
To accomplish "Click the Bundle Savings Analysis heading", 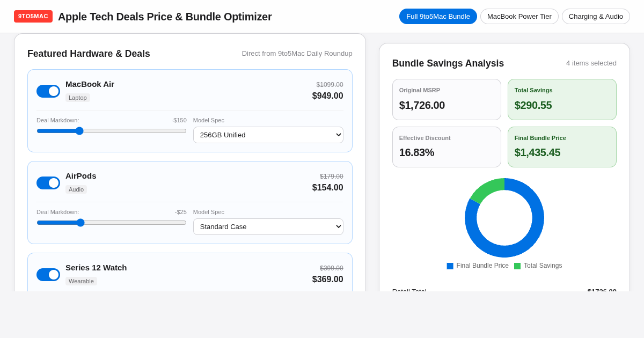I will [x=448, y=63].
